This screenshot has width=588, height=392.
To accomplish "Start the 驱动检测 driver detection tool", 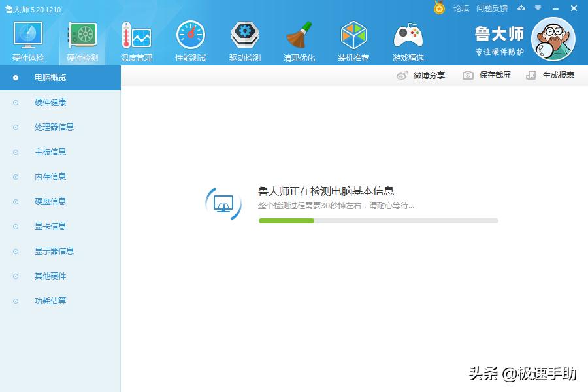I will [244, 39].
